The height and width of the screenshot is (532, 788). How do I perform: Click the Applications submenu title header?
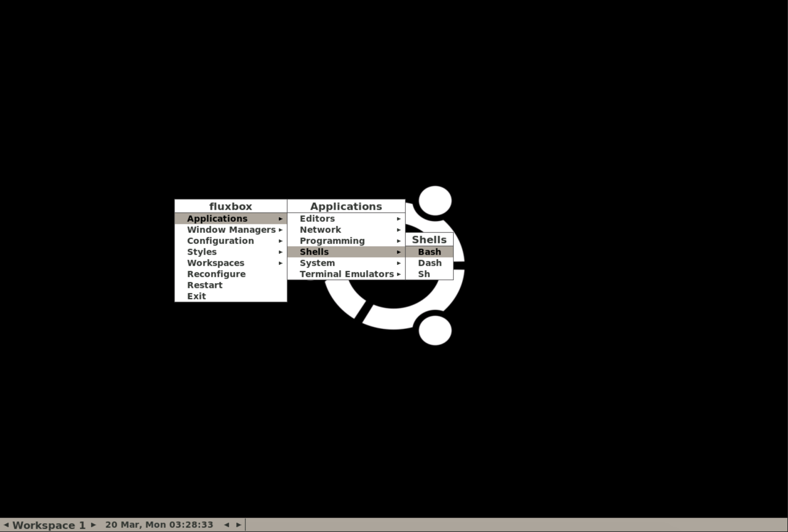346,206
